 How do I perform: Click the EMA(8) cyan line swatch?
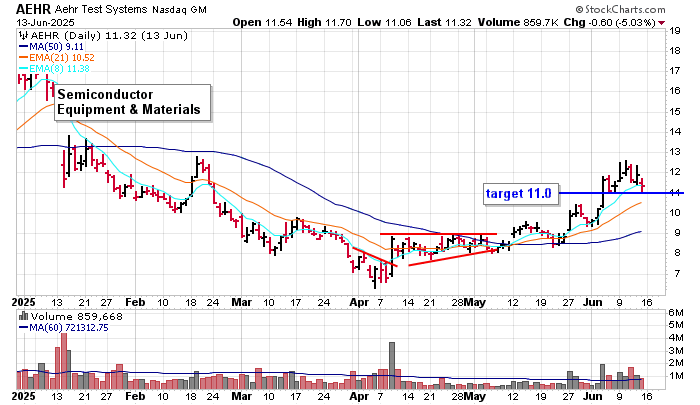[x=23, y=69]
